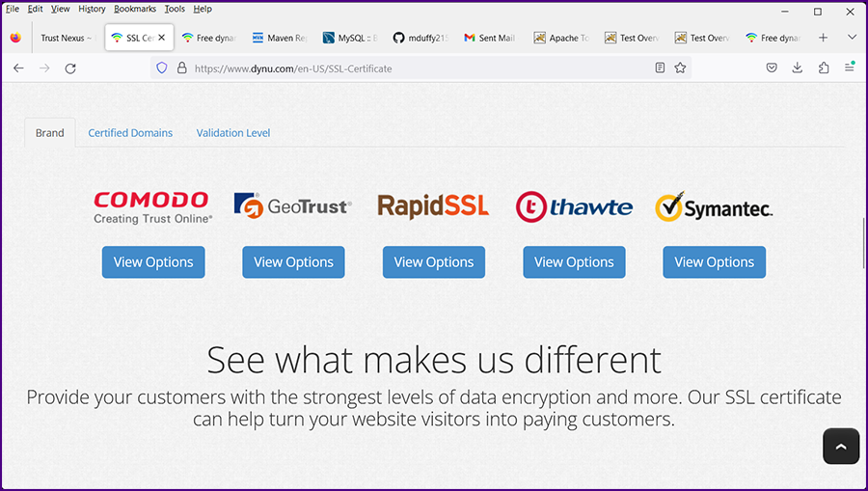
Task: Click the scroll-to-top arrow button
Action: click(x=840, y=447)
